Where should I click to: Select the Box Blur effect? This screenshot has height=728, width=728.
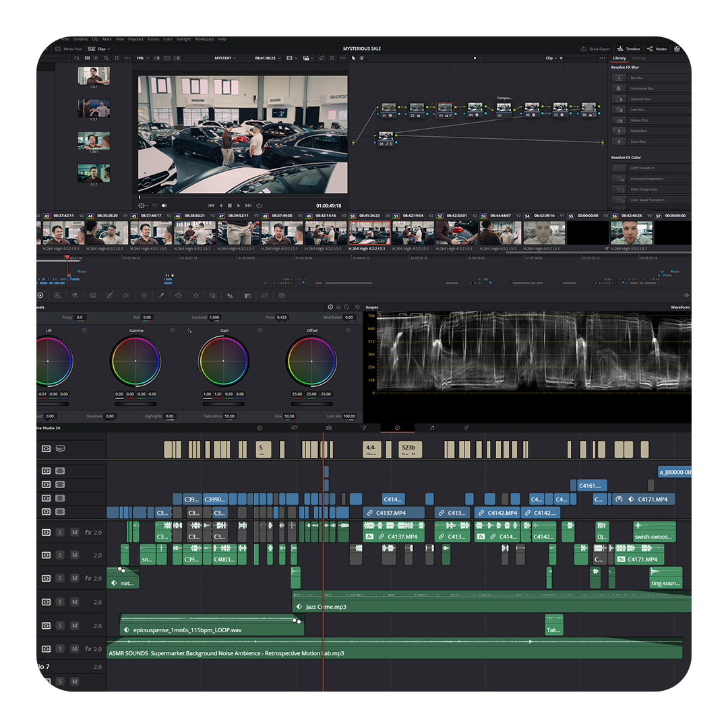(x=650, y=78)
